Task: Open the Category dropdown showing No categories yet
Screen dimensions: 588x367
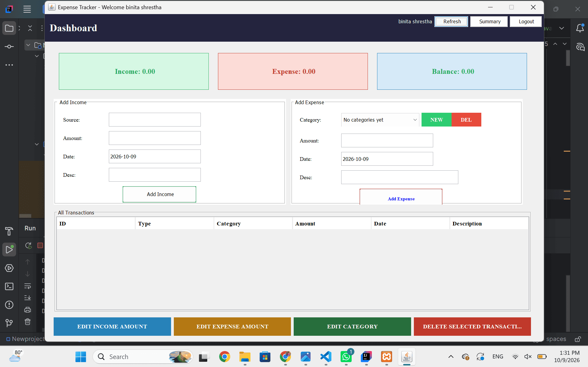Action: click(x=380, y=120)
